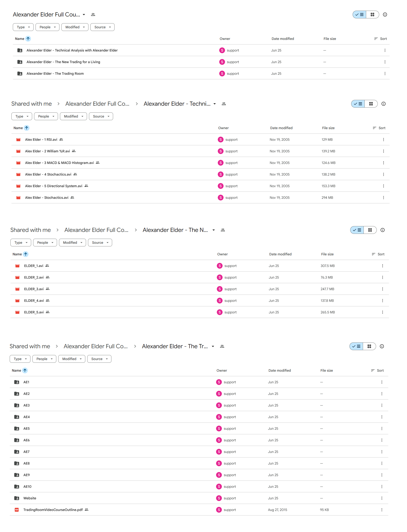This screenshot has height=532, width=407.
Task: Click the video icon of Alex Elder - 1 RSI.avi
Action: coord(18,140)
